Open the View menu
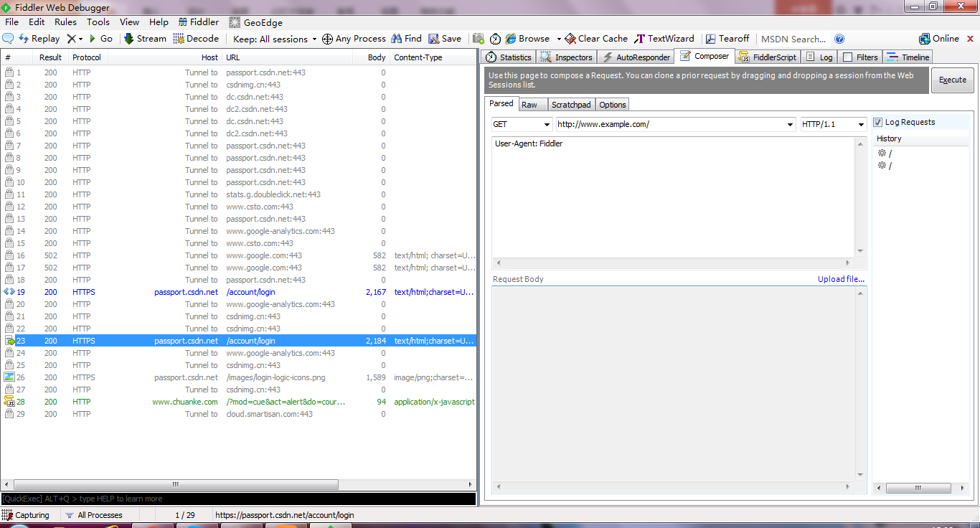 tap(130, 22)
